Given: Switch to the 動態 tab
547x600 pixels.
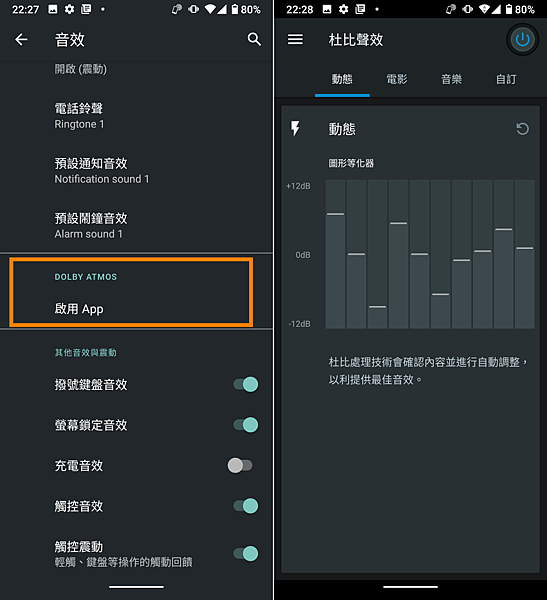Looking at the screenshot, I should click(x=342, y=80).
